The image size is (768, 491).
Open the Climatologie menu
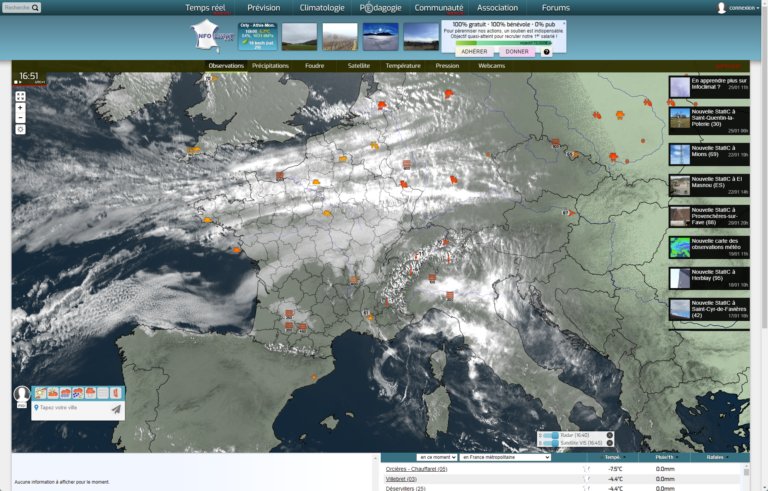pos(322,8)
